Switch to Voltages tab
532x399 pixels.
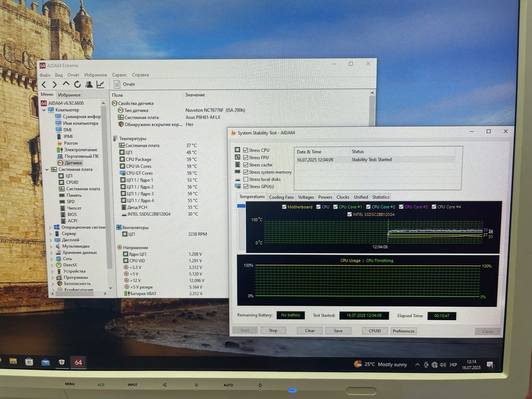(x=306, y=197)
